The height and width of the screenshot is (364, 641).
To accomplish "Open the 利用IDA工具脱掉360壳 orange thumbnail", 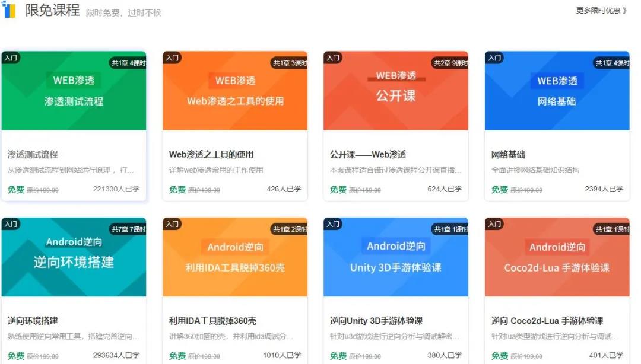I will tap(235, 257).
